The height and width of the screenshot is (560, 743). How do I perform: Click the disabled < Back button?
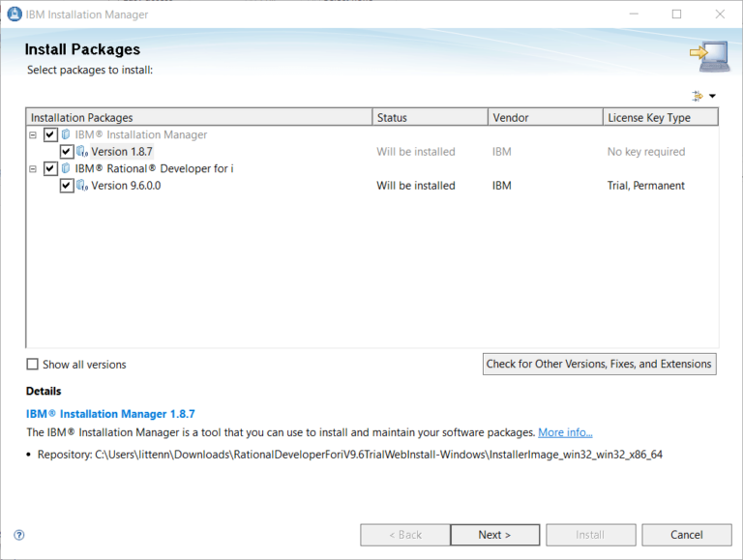coord(405,535)
